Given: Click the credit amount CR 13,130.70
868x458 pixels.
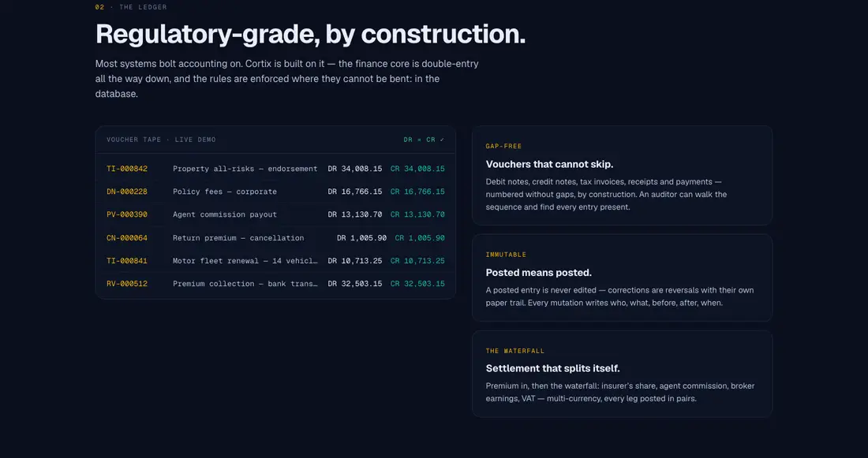Looking at the screenshot, I should coord(417,214).
